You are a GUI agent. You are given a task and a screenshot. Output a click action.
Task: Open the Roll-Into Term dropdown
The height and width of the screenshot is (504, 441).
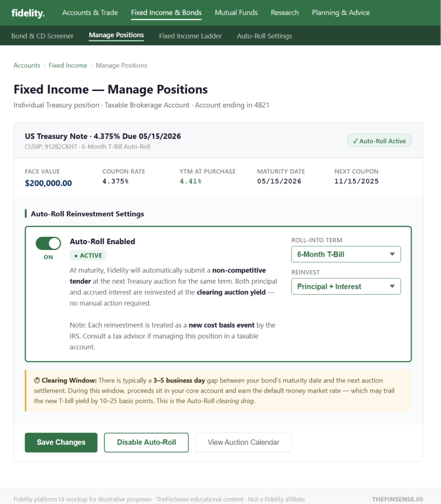[346, 254]
